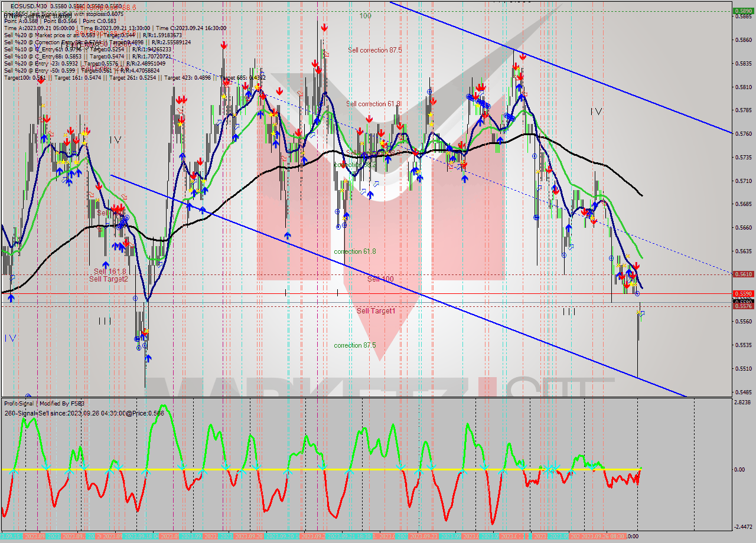This screenshot has width=756, height=543.
Task: Select the blue buy arrow at far left of chart
Action: click(11, 297)
